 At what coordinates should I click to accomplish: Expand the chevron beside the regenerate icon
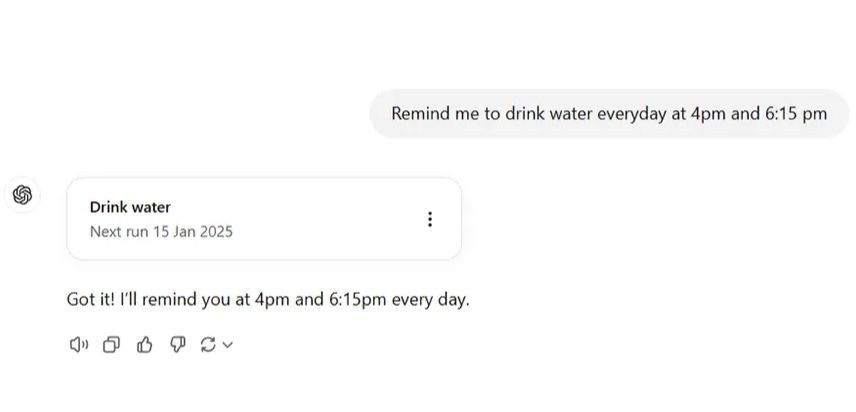click(x=228, y=345)
